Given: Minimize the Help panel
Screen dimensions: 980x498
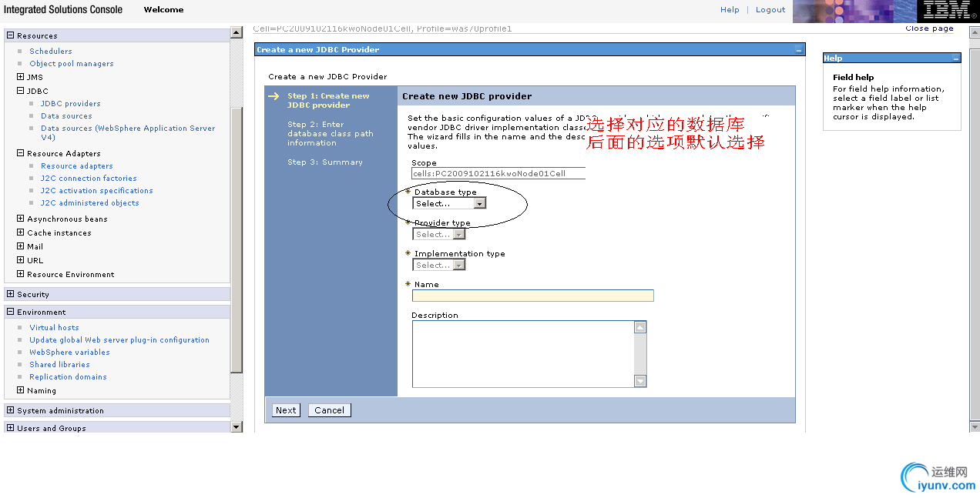Looking at the screenshot, I should click(x=955, y=58).
